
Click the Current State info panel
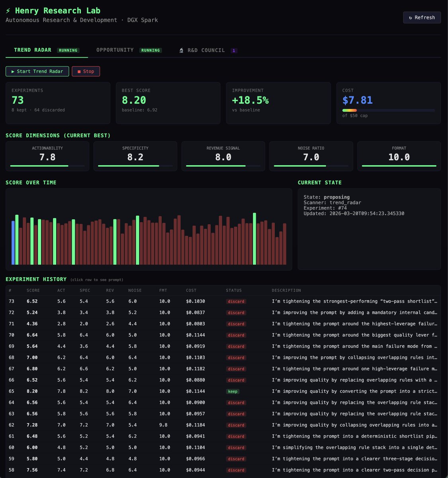click(x=369, y=229)
